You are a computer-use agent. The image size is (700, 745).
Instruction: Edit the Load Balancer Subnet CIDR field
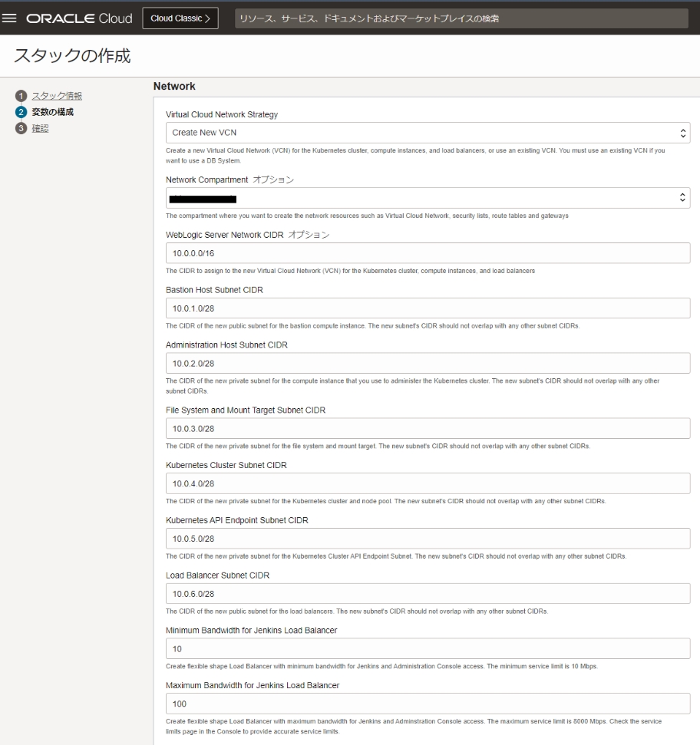click(x=428, y=593)
